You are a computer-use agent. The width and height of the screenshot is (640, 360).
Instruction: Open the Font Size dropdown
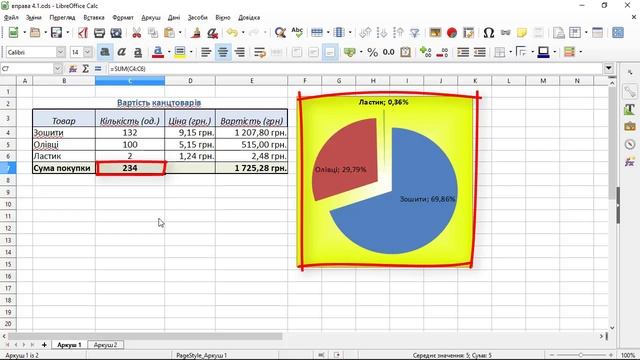87,52
